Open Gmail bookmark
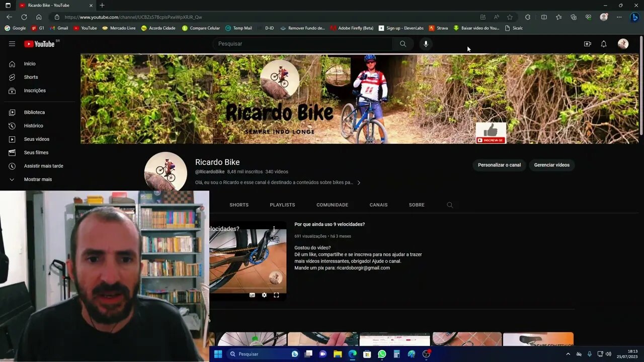The width and height of the screenshot is (644, 362). 59,28
